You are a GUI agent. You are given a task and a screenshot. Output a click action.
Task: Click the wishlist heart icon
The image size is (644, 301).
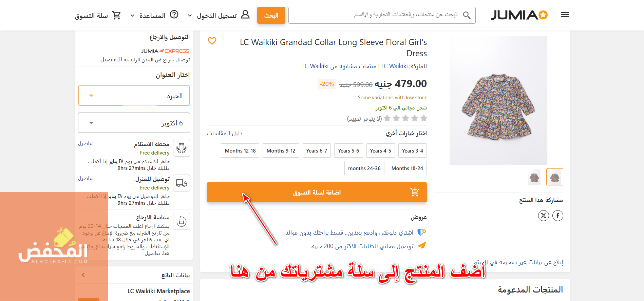[x=212, y=41]
